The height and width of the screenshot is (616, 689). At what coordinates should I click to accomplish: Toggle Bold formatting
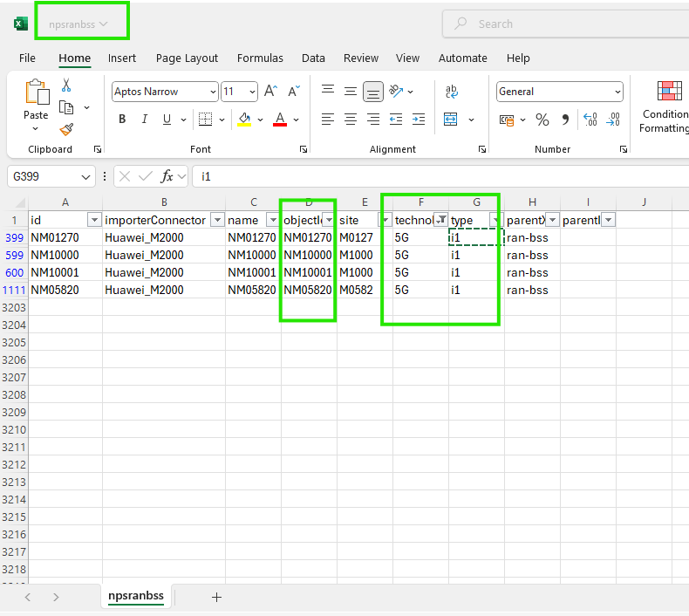click(x=122, y=120)
